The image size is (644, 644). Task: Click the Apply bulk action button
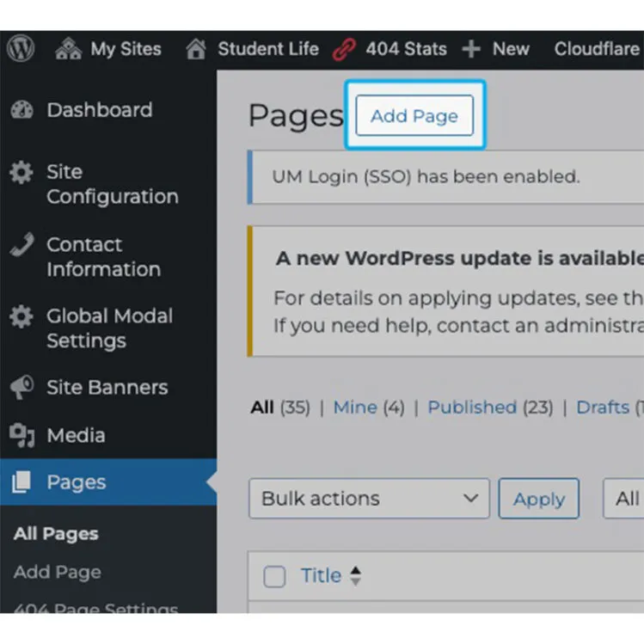539,499
